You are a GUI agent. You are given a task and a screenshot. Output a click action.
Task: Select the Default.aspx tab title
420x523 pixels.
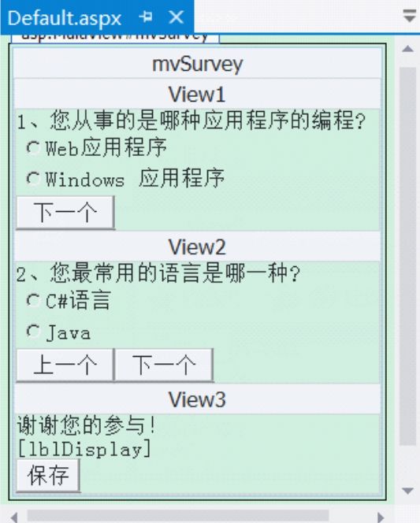click(65, 17)
